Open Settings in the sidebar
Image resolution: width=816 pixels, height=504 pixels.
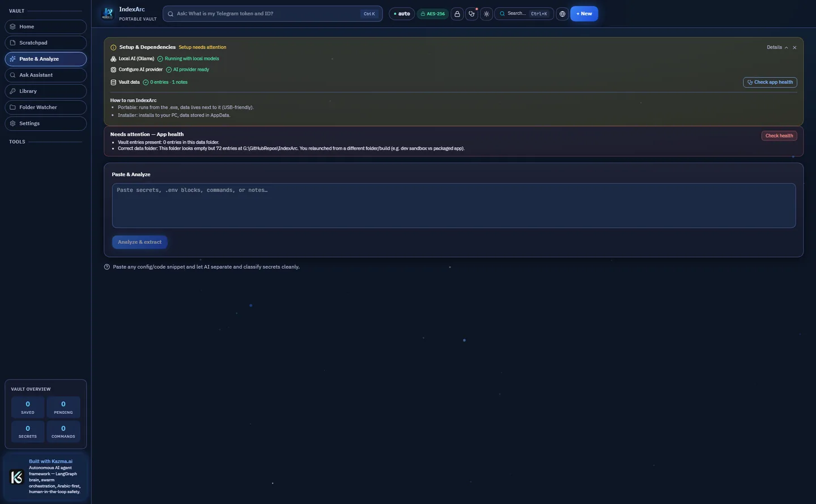pos(45,123)
